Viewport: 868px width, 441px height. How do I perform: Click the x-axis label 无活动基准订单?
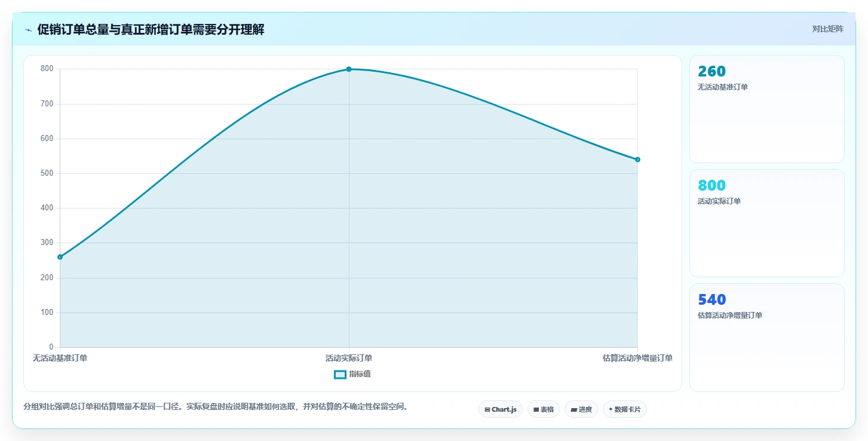pos(60,359)
